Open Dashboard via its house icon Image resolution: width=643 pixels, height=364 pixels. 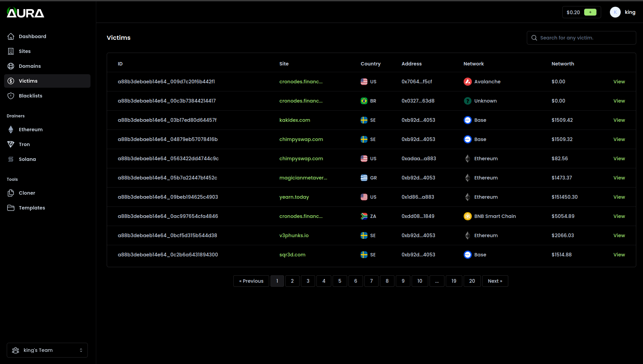(11, 36)
